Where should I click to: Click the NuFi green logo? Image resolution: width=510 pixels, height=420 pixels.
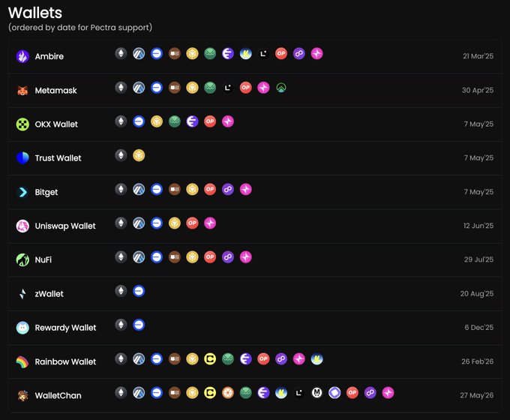point(22,259)
